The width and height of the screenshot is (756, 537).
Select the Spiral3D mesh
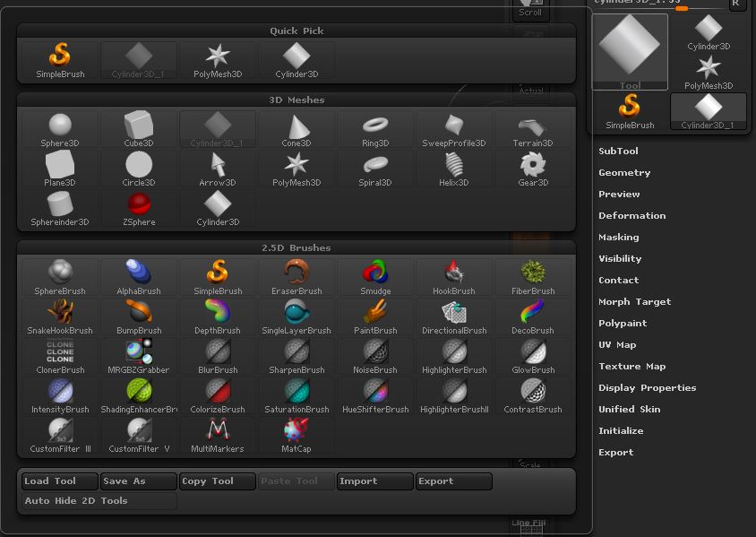[375, 169]
